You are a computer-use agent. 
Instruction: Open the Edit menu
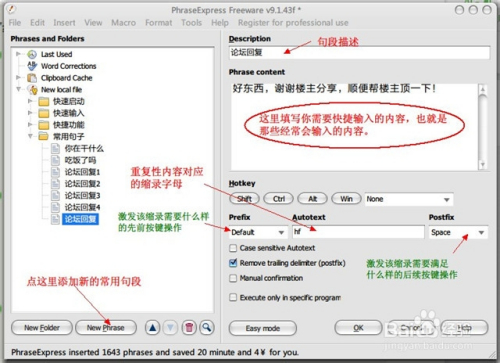pos(37,23)
